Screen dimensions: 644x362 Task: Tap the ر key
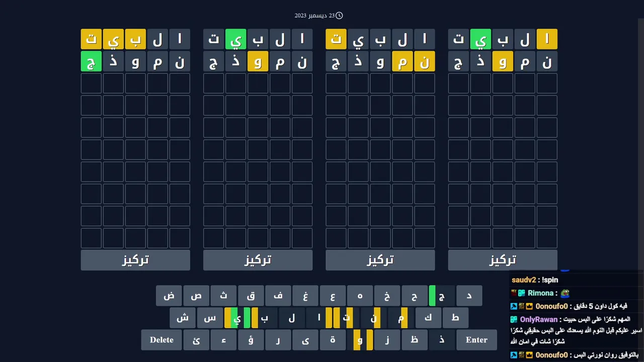(x=278, y=340)
